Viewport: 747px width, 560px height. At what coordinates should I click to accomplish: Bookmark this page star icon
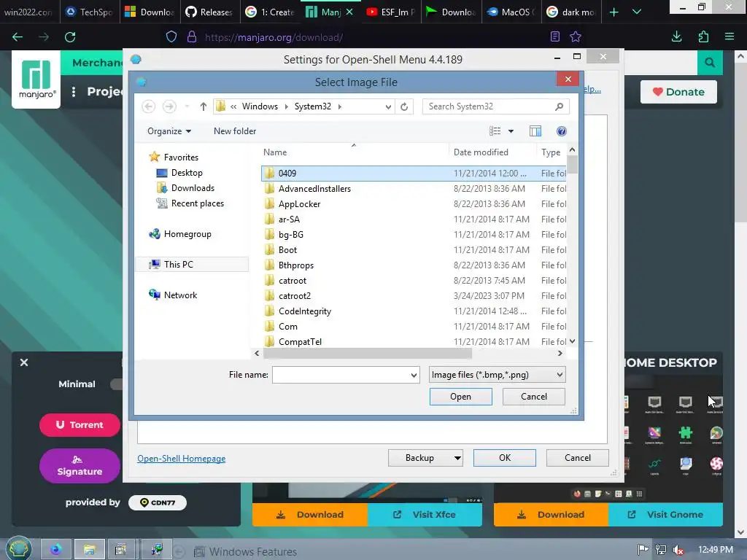(576, 36)
